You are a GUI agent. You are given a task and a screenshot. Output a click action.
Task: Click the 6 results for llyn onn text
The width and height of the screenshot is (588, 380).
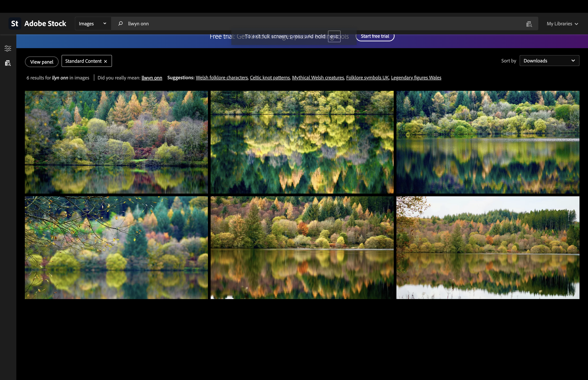coord(58,78)
